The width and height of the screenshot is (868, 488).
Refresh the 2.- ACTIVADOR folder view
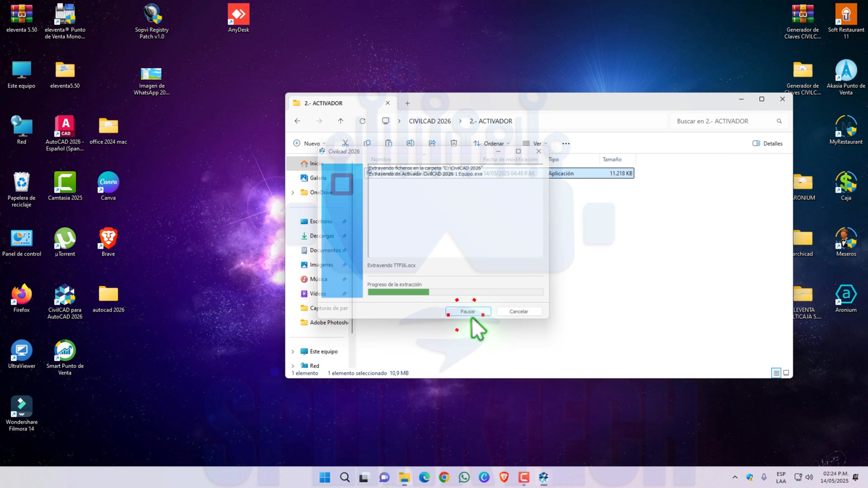point(363,121)
